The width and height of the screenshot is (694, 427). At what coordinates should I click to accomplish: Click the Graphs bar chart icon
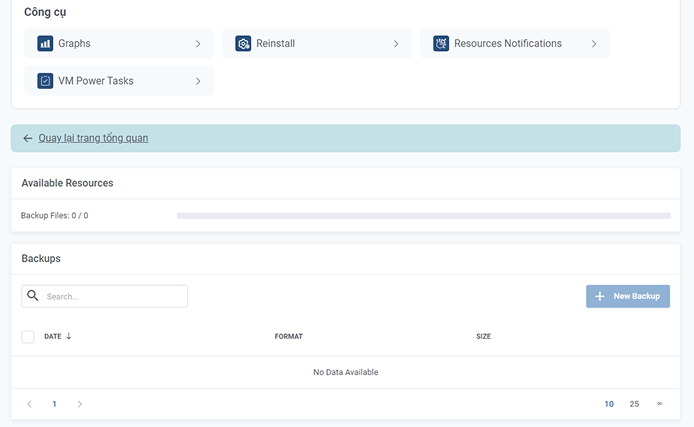pyautogui.click(x=45, y=44)
